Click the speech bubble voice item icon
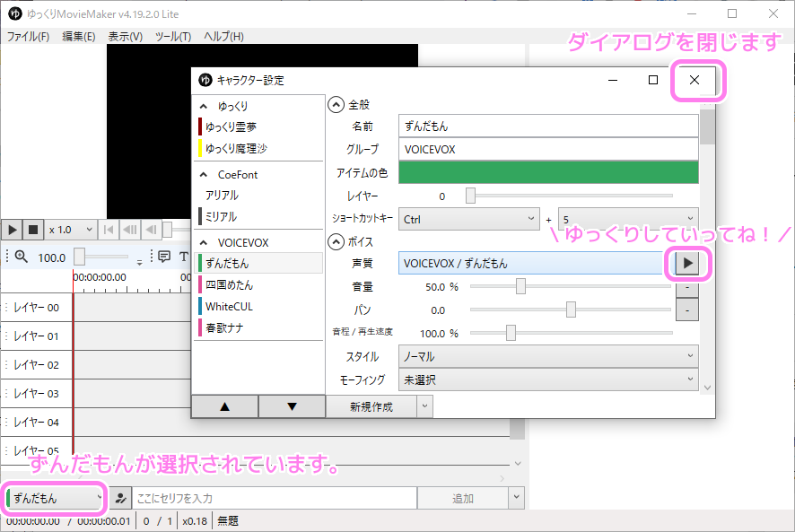Viewport: 795px width, 532px height. tap(164, 257)
